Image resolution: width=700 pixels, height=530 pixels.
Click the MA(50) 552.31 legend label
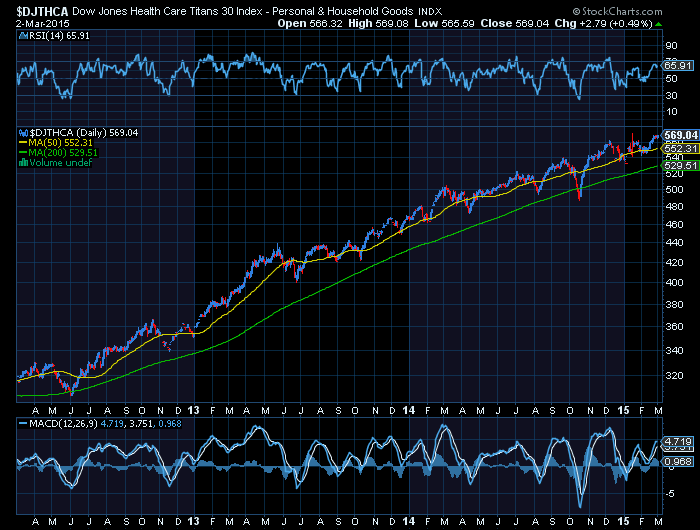[x=60, y=143]
